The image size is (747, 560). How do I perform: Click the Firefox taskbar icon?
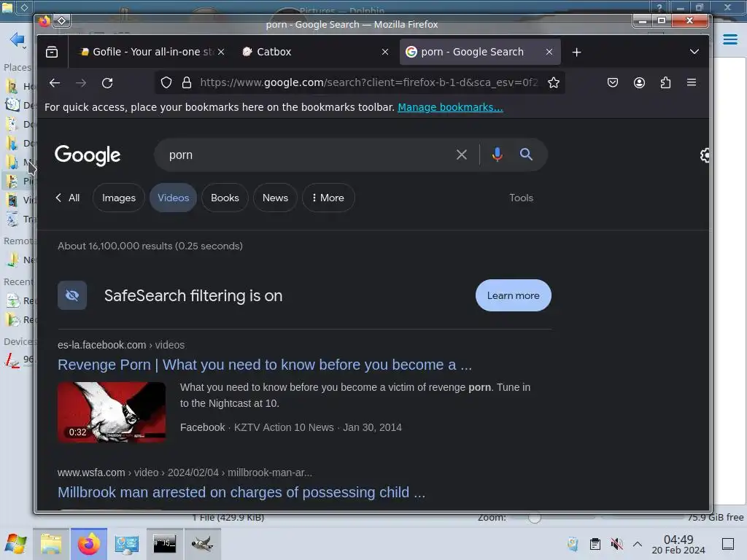89,544
